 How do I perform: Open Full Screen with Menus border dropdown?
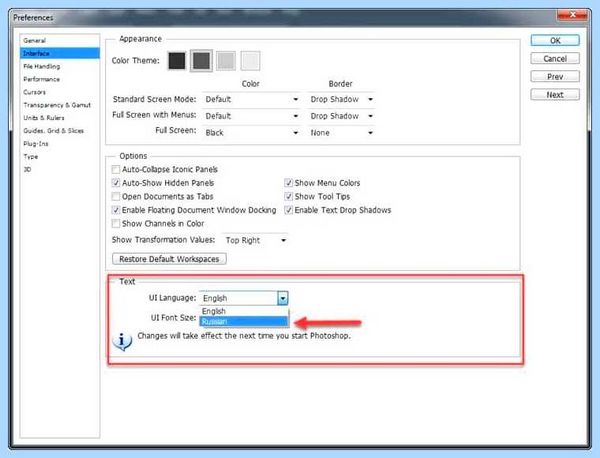click(x=341, y=116)
